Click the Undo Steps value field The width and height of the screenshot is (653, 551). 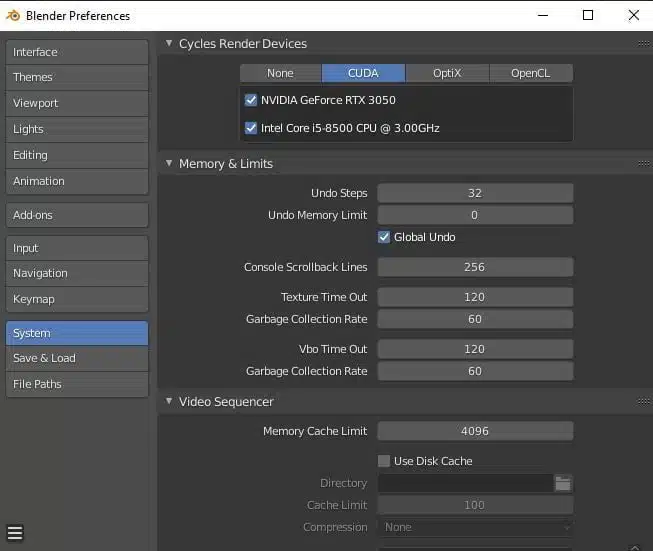click(x=475, y=193)
